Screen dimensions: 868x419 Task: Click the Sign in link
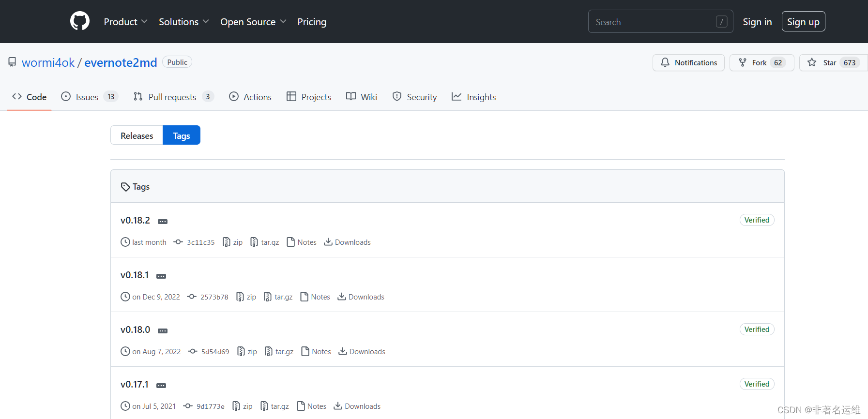click(757, 22)
